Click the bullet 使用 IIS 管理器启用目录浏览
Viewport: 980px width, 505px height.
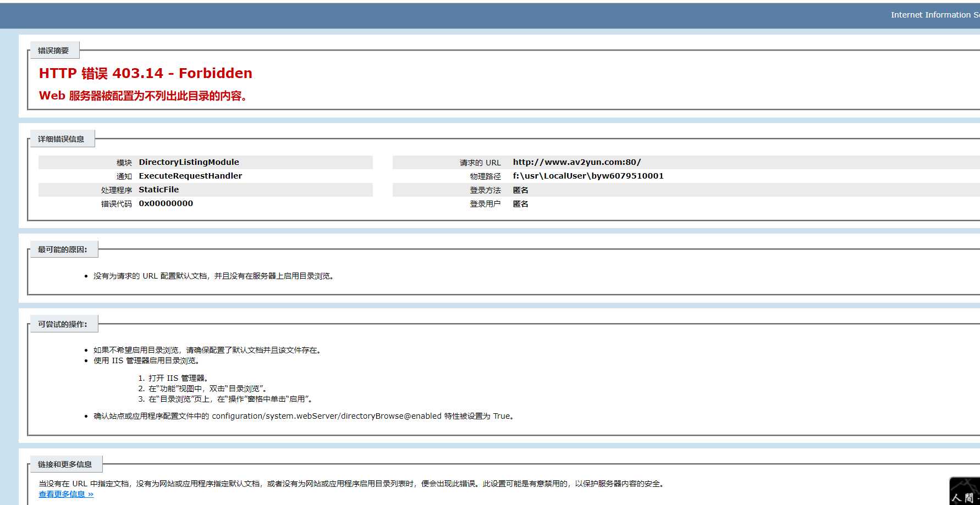coord(146,360)
